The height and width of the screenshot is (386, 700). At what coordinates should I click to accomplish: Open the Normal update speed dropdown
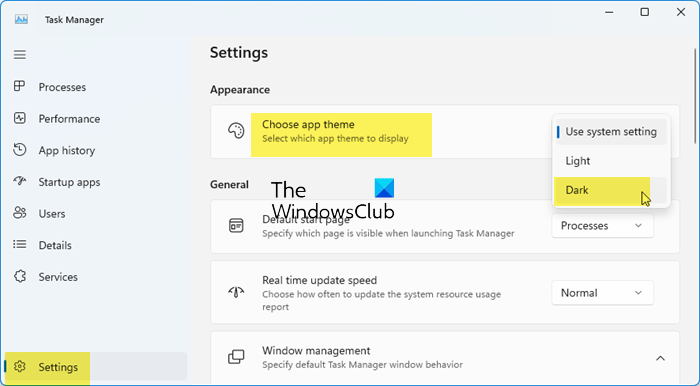pyautogui.click(x=602, y=293)
